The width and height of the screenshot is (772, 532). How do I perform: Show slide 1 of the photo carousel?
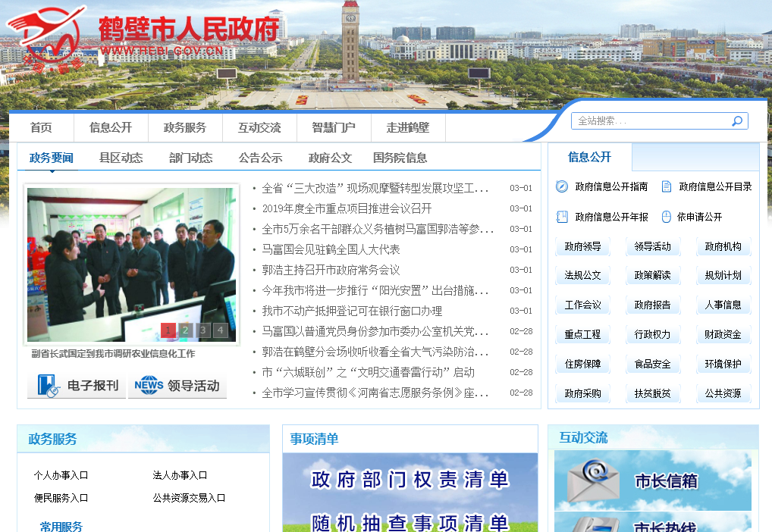(x=168, y=330)
